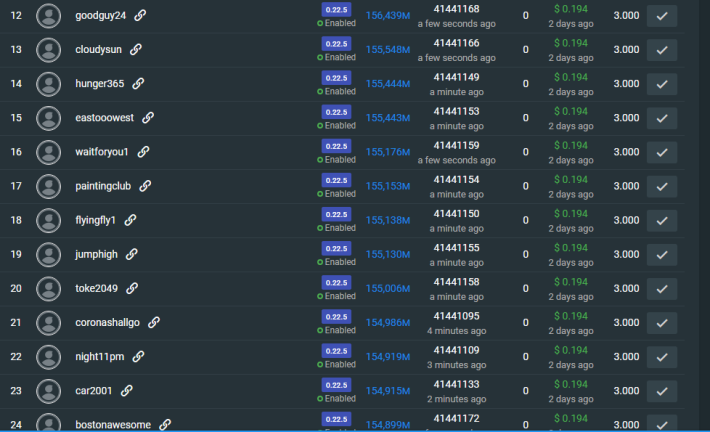Image resolution: width=710 pixels, height=432 pixels.
Task: Select block number 41441095
Action: (x=456, y=316)
